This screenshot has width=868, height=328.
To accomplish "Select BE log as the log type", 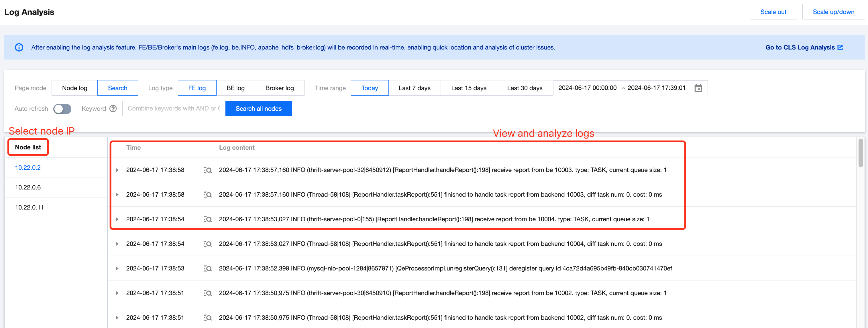I will 235,88.
